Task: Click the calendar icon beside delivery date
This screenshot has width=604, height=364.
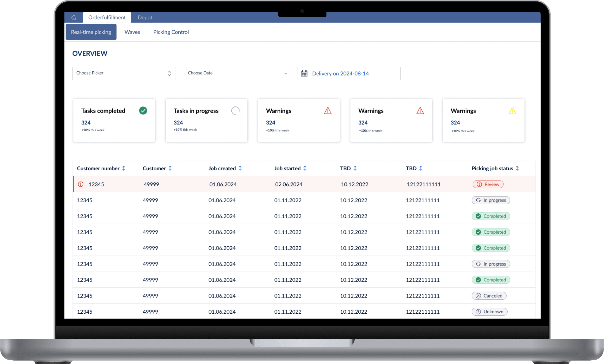Action: pos(304,73)
